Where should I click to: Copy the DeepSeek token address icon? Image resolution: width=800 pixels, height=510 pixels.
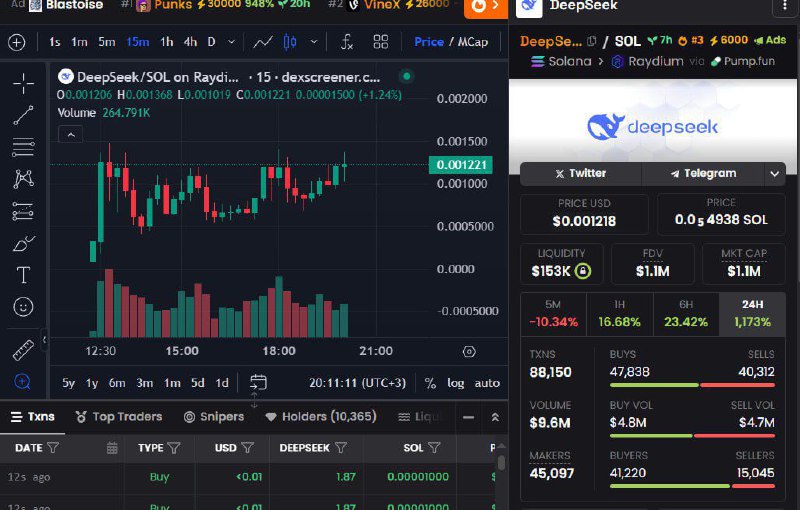pyautogui.click(x=591, y=41)
